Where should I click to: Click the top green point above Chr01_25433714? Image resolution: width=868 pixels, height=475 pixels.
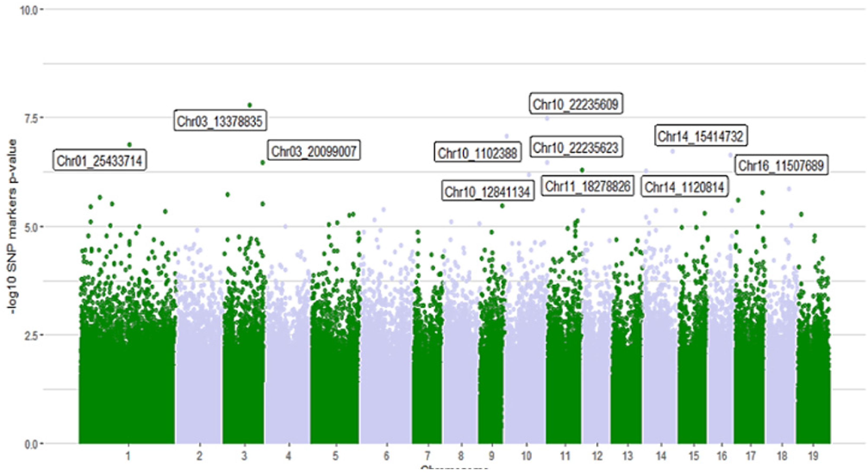[x=129, y=144]
